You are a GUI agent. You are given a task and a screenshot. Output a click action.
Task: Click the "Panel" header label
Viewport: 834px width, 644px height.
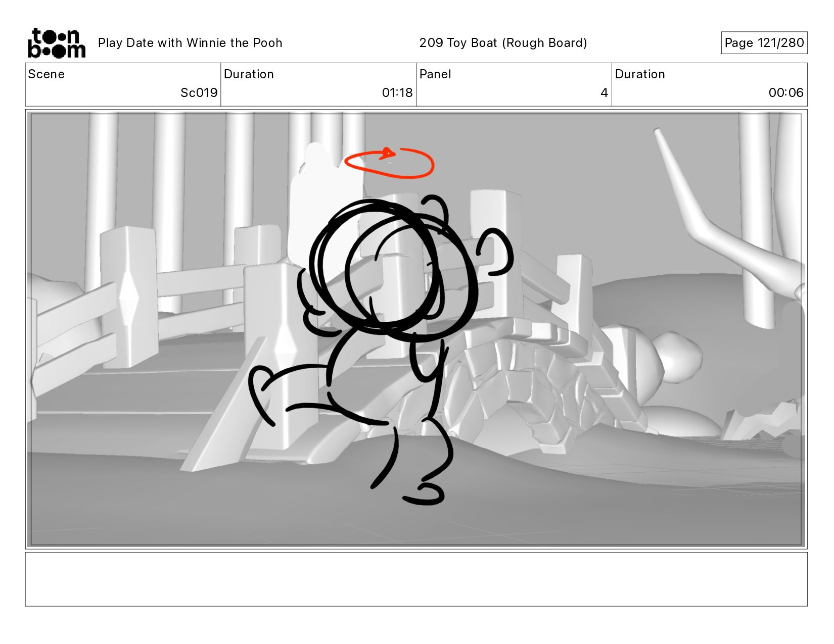(435, 74)
